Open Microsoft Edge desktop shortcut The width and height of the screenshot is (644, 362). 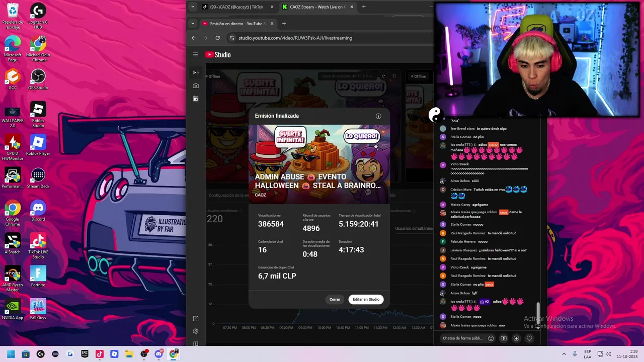[x=13, y=48]
